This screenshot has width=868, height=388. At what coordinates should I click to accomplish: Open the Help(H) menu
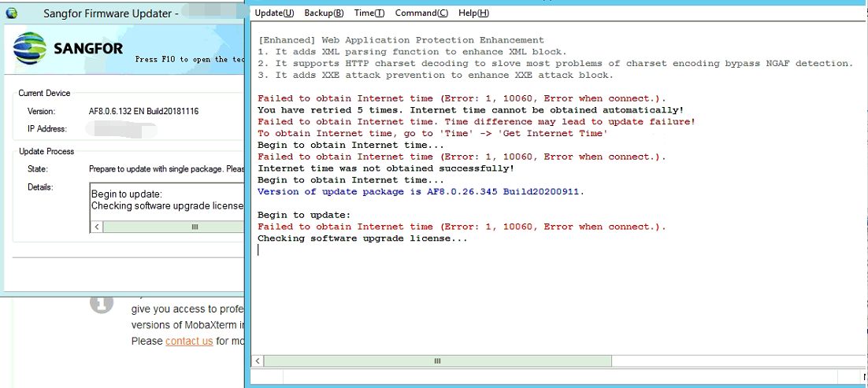(x=473, y=13)
